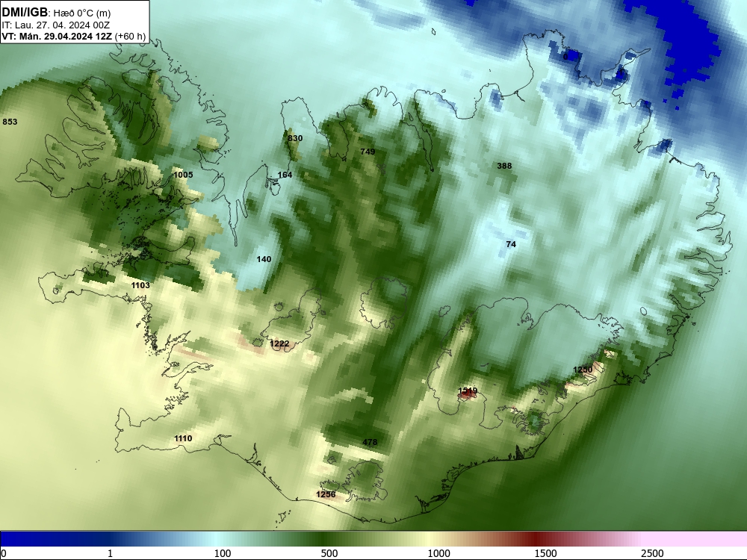Click the legend label 100
This screenshot has height=560, width=747.
(x=223, y=553)
